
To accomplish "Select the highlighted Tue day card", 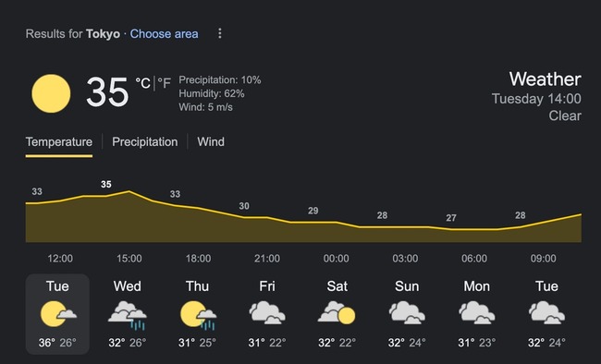I will tap(57, 314).
